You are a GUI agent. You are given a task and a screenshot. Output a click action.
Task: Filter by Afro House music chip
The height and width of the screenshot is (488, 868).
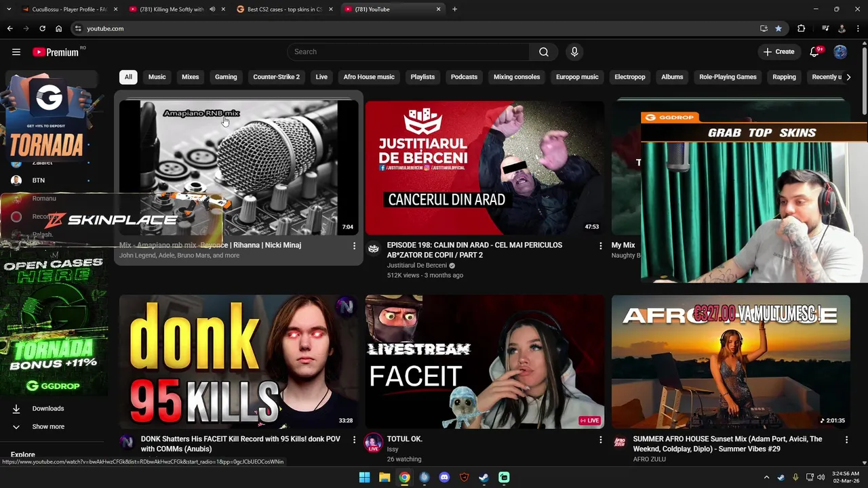coord(369,77)
